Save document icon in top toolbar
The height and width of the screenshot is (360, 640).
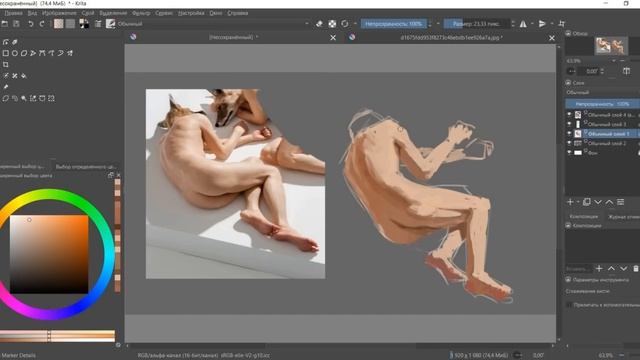[16, 24]
